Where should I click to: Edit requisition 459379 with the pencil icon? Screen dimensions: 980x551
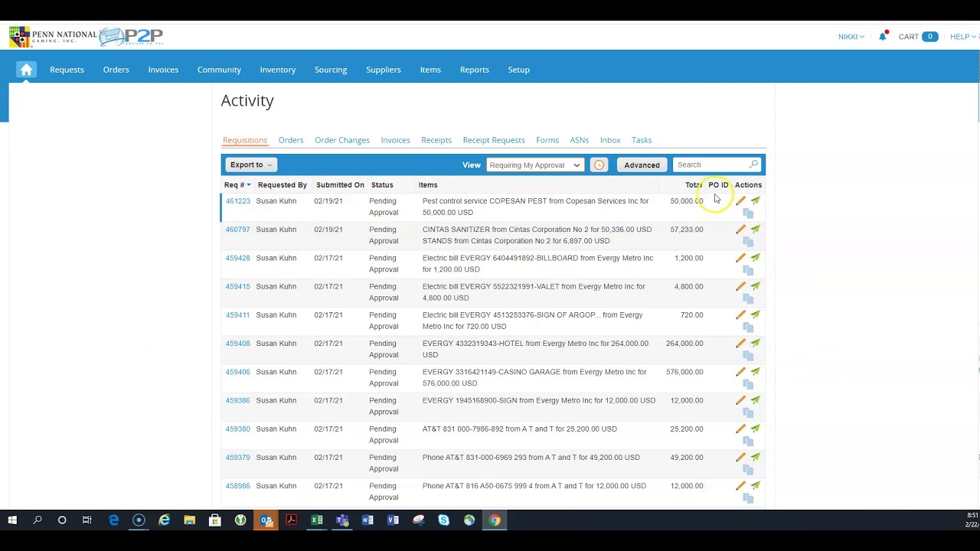tap(740, 458)
